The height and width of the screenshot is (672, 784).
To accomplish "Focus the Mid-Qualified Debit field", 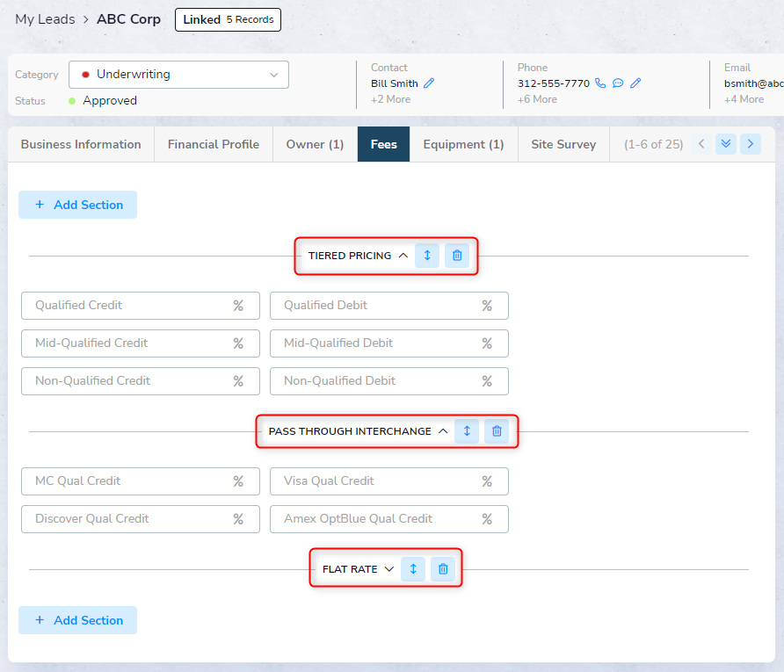I will [x=389, y=343].
